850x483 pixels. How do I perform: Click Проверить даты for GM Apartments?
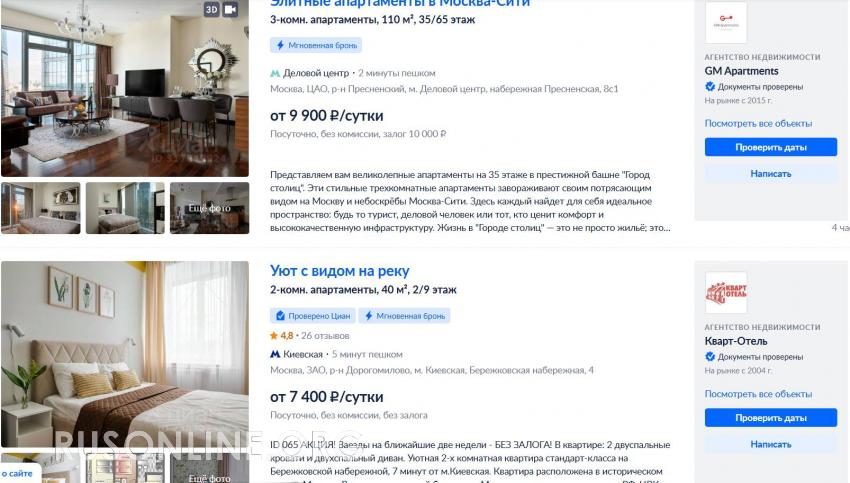point(771,147)
